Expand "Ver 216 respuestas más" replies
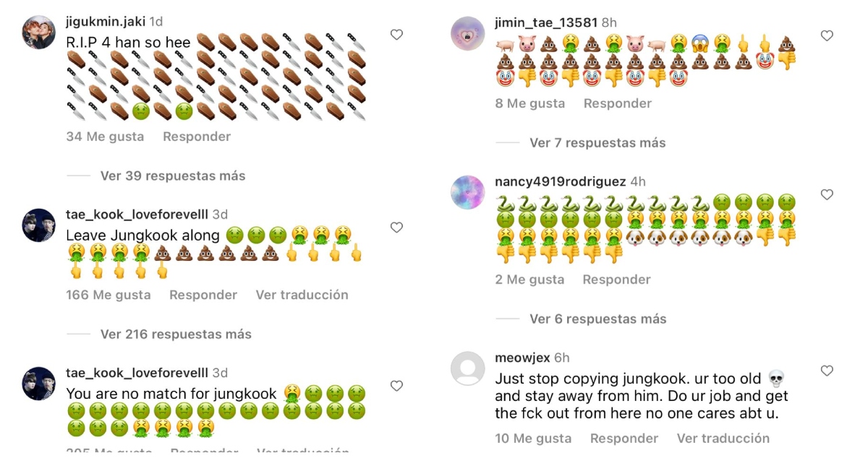The height and width of the screenshot is (461, 868). pyautogui.click(x=176, y=334)
